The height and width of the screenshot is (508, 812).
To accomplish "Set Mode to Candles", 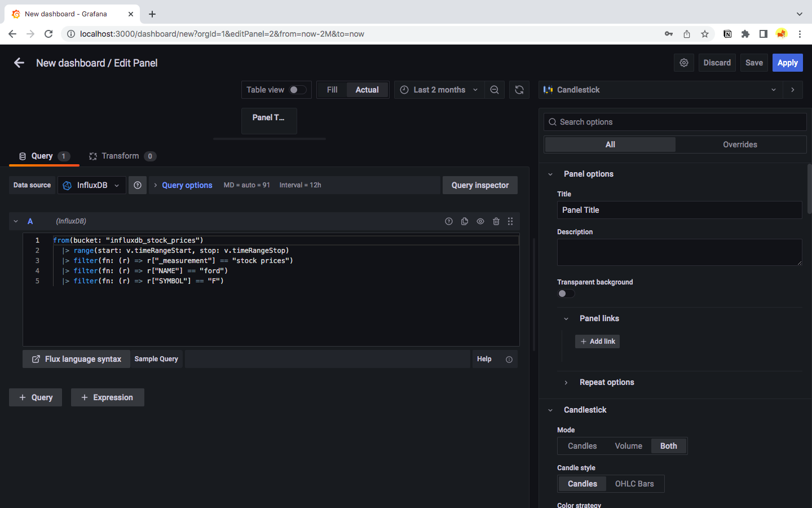I will point(582,446).
